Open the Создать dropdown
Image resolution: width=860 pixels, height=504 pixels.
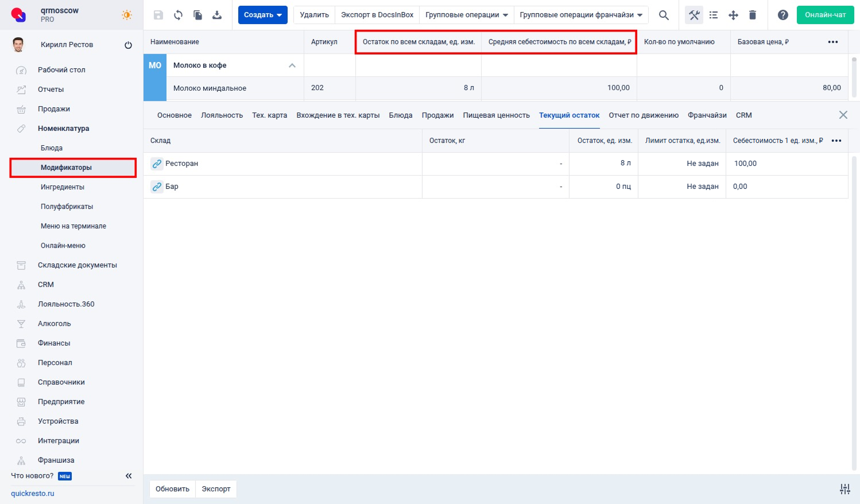[x=262, y=15]
